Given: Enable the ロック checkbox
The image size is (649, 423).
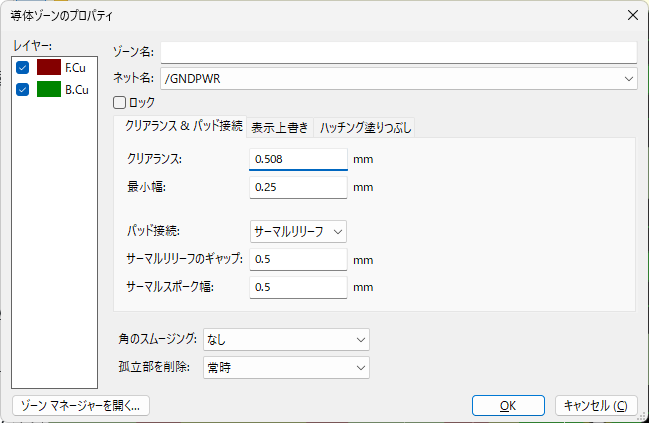Looking at the screenshot, I should 120,102.
